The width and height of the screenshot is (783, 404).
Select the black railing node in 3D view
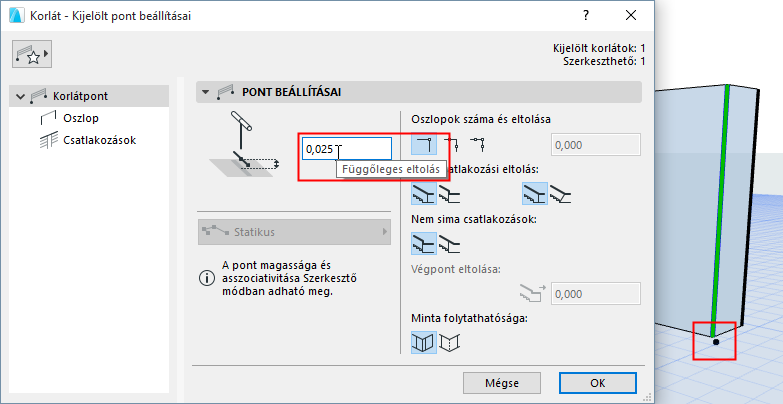point(716,342)
